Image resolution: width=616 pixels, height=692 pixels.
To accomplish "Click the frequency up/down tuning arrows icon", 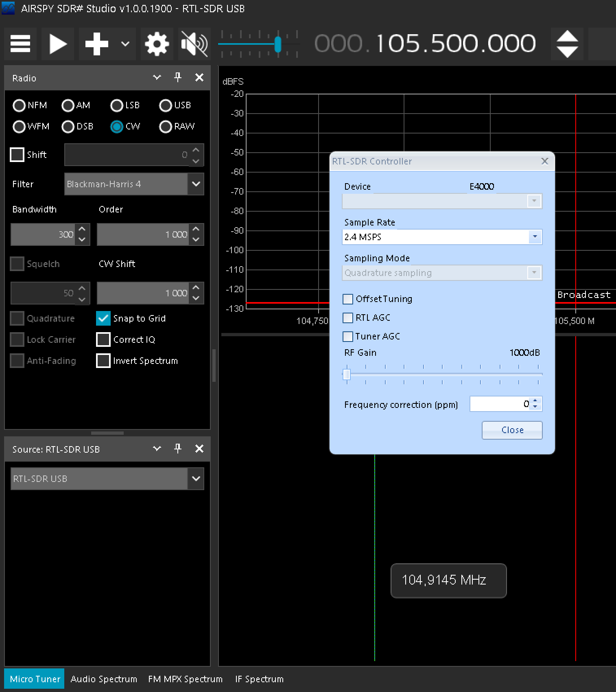I will coord(567,44).
